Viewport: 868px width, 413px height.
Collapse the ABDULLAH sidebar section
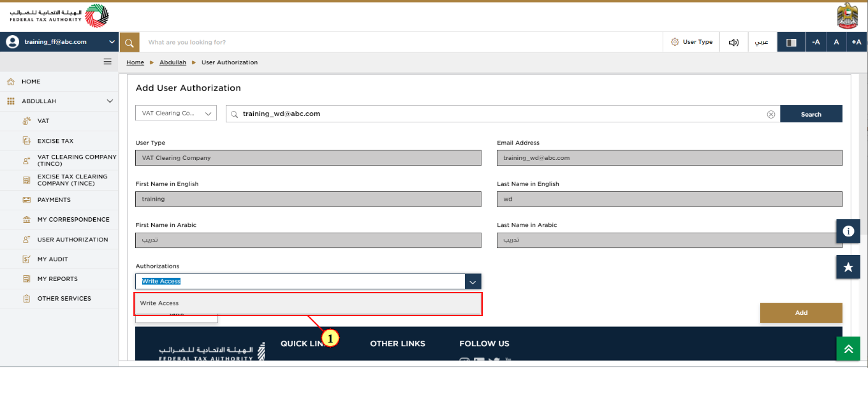point(110,101)
